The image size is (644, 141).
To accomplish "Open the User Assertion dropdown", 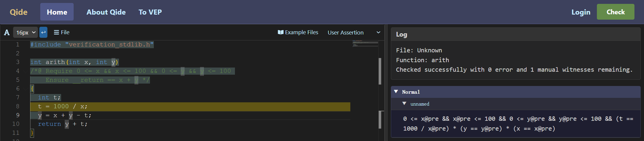I will click(354, 32).
